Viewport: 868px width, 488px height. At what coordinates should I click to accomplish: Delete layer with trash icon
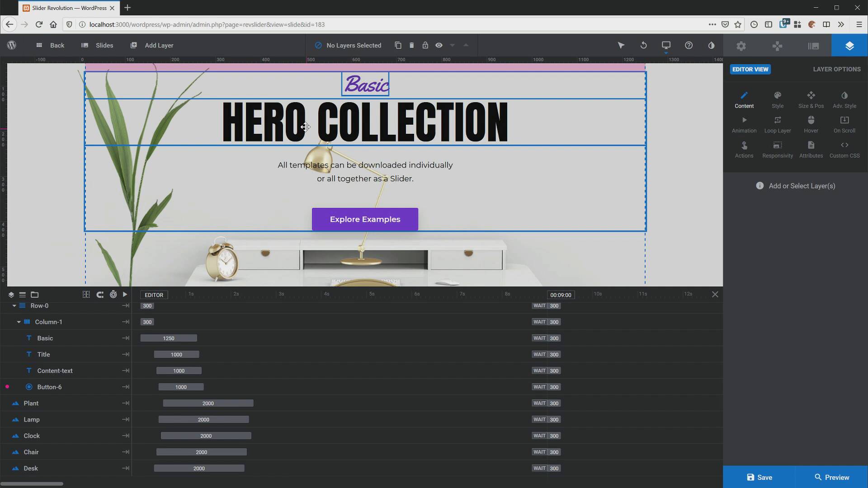coord(411,45)
